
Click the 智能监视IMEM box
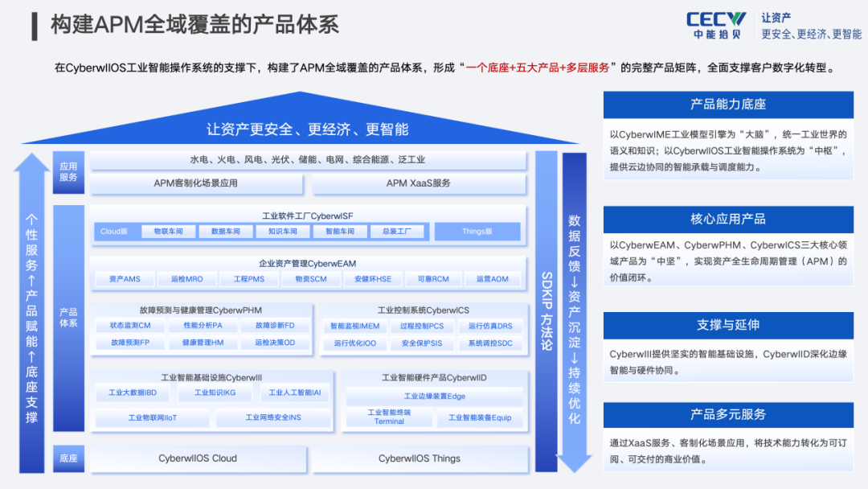[x=355, y=327]
